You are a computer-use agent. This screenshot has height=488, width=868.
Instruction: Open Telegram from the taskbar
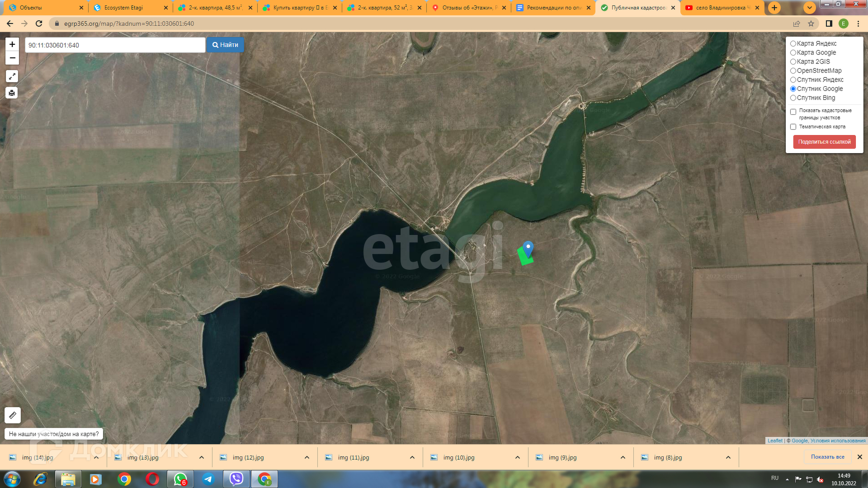208,479
